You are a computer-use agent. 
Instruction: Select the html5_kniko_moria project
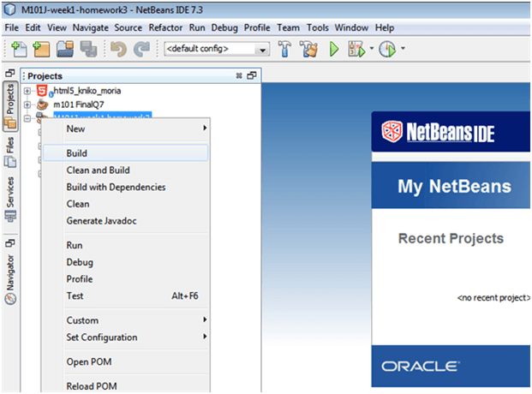[87, 91]
